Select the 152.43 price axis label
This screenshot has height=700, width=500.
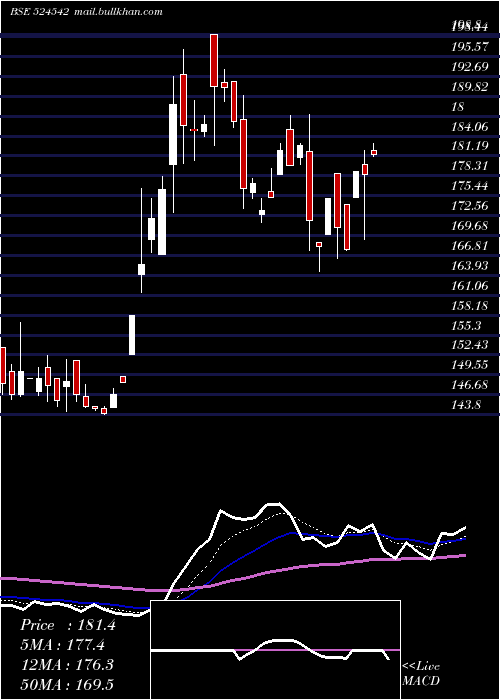pyautogui.click(x=470, y=345)
